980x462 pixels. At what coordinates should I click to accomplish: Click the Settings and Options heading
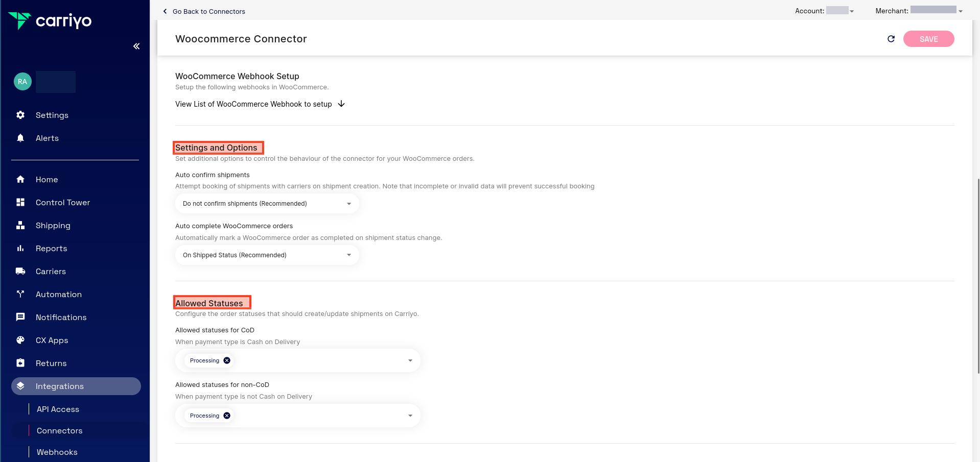216,148
